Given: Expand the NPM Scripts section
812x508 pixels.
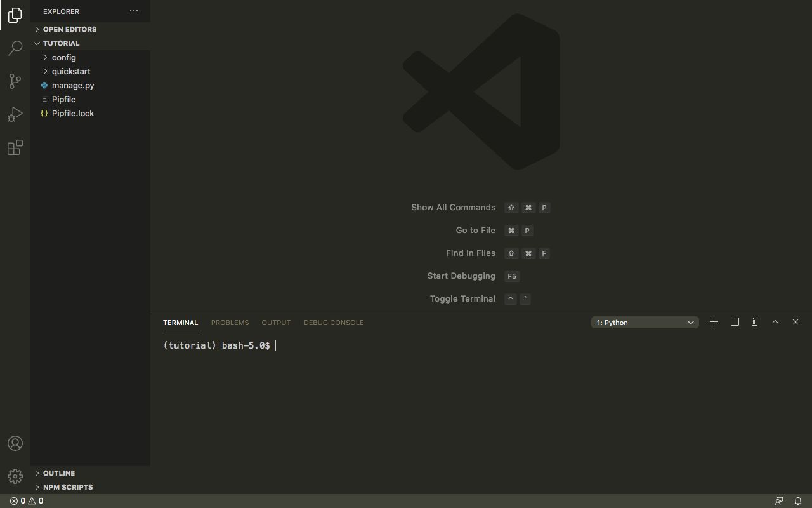Looking at the screenshot, I should [x=90, y=487].
